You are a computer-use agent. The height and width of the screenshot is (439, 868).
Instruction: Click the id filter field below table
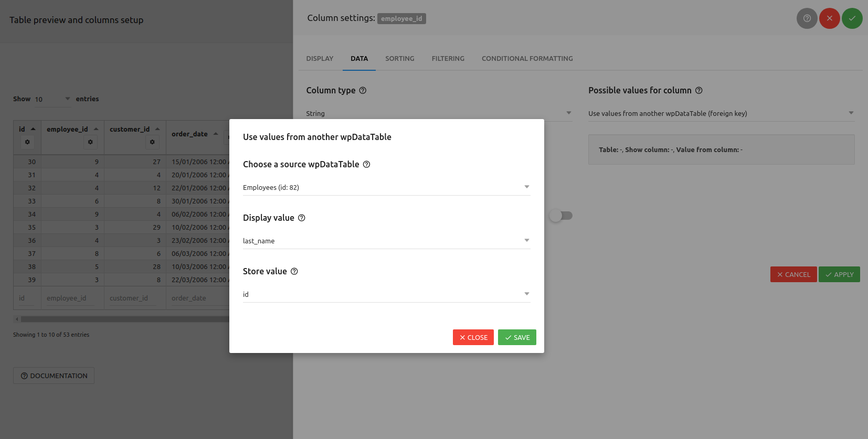pos(26,298)
